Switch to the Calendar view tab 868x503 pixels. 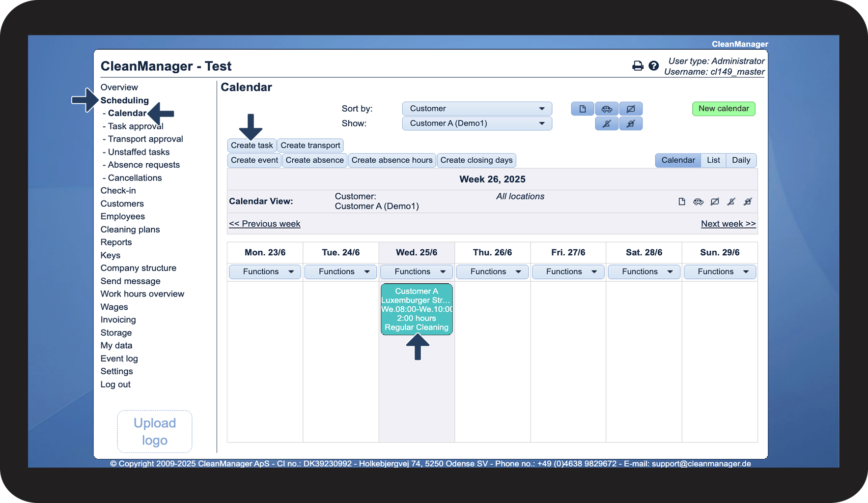[x=678, y=160]
